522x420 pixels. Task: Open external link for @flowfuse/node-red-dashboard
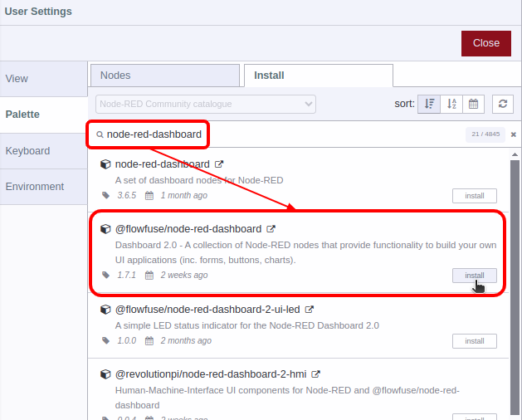(271, 229)
